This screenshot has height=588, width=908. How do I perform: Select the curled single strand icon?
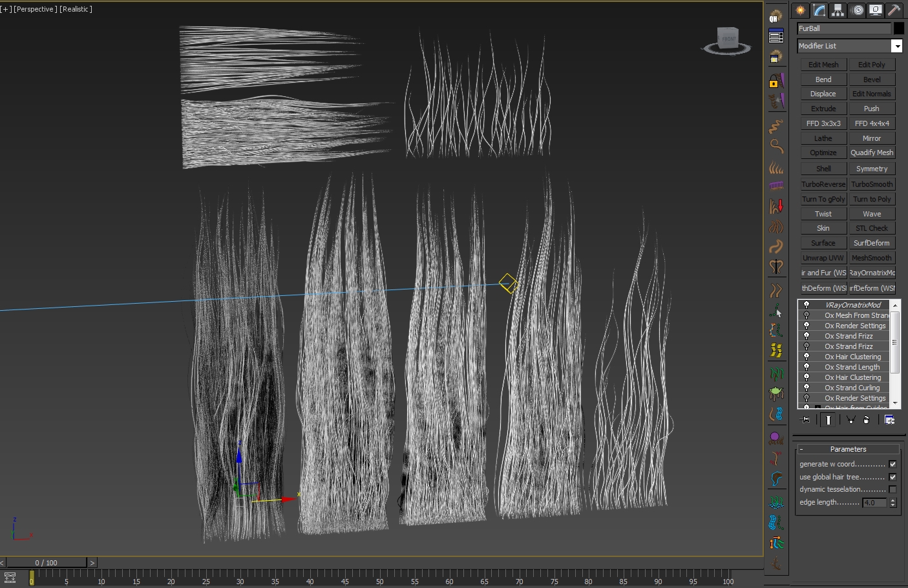[x=776, y=147]
